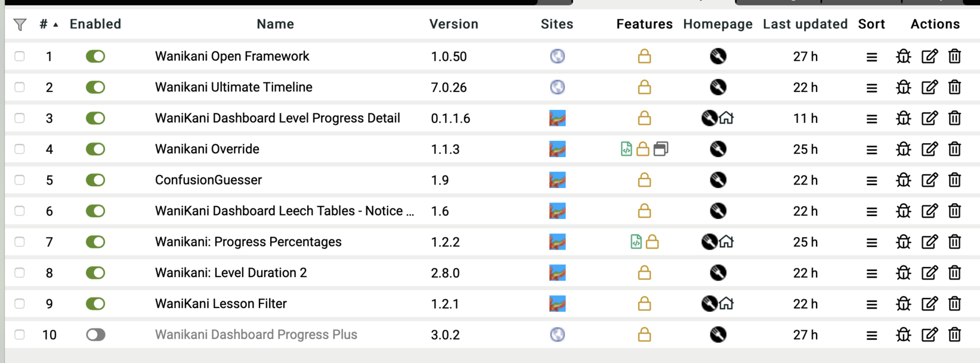The width and height of the screenshot is (980, 363).
Task: Open editor for Wanikani Dashboard Progress Plus
Action: pyautogui.click(x=929, y=335)
